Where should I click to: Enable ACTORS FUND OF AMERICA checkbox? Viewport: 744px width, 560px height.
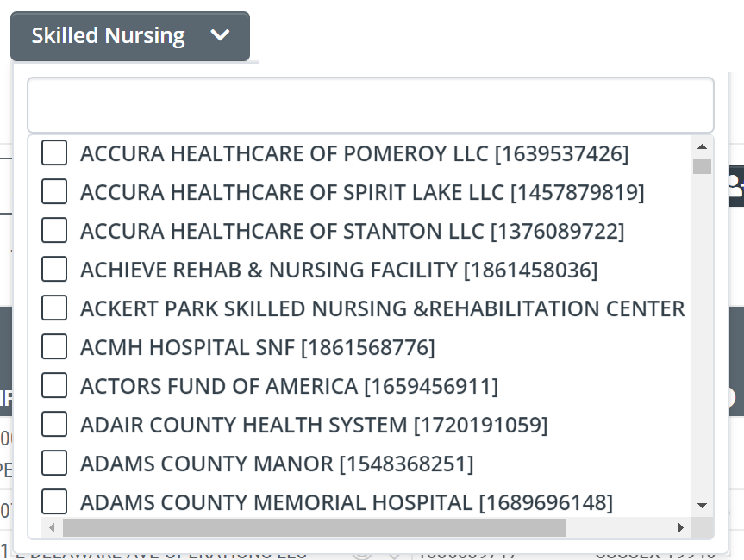54,385
